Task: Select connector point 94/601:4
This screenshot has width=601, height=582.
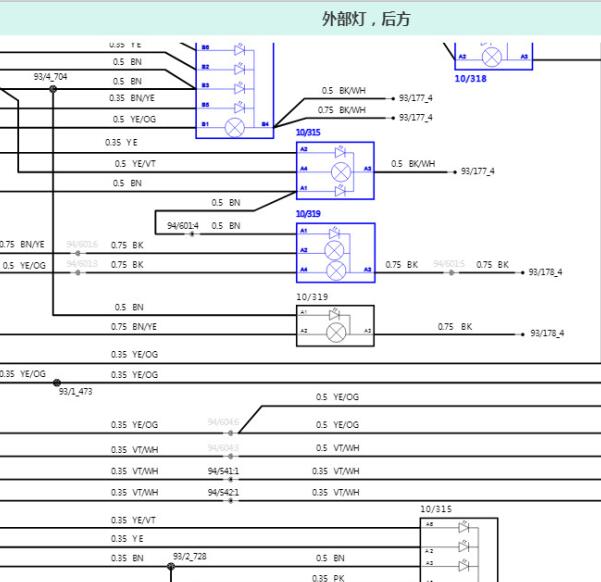Action: pyautogui.click(x=192, y=233)
